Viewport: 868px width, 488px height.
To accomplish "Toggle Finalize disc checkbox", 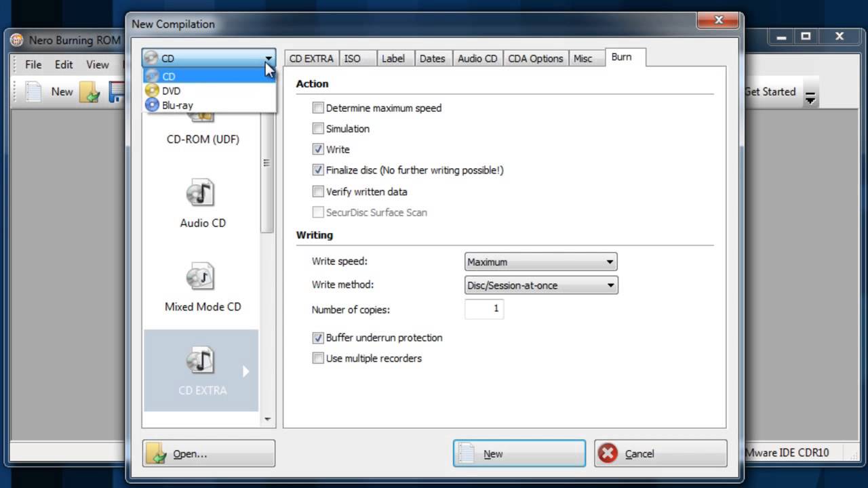I will coord(318,170).
